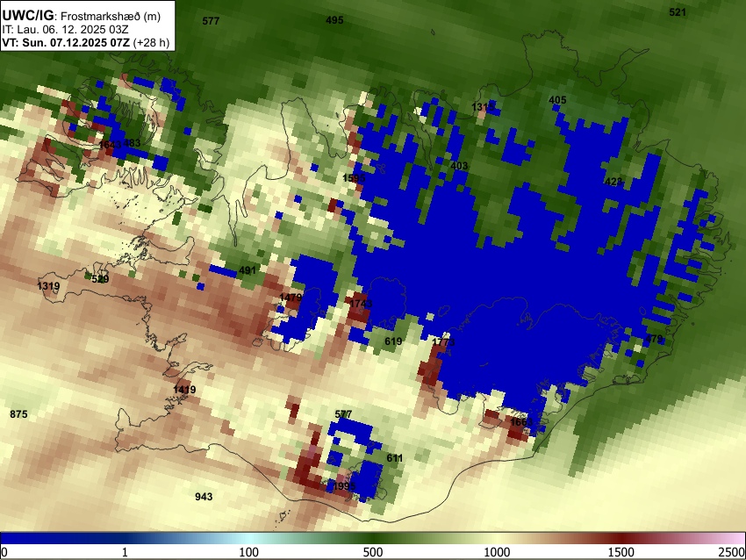The image size is (746, 560).
Task: Click the map value label 611
Action: (x=394, y=457)
